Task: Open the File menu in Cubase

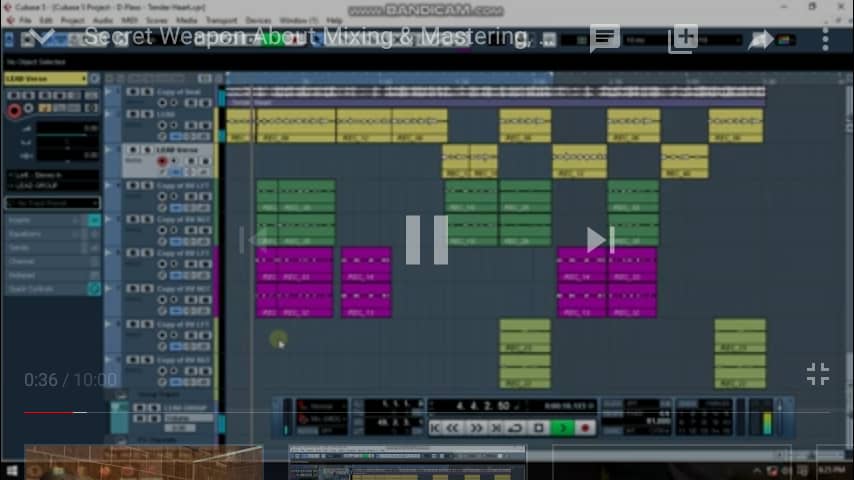Action: coord(25,20)
